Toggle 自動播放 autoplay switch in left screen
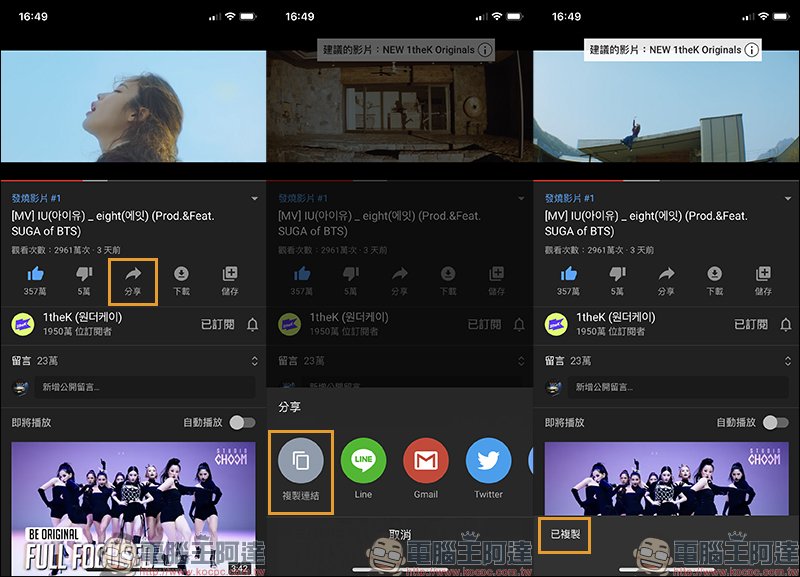800x577 pixels. point(242,422)
